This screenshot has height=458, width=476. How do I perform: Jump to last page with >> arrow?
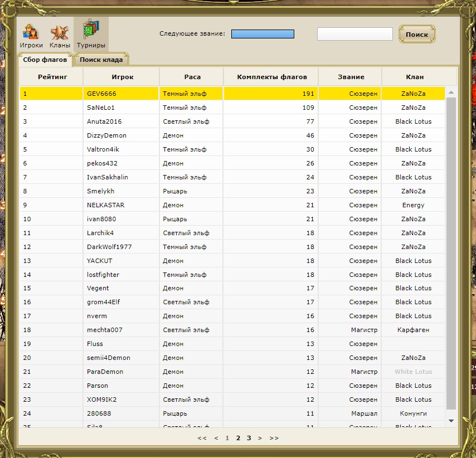(274, 438)
